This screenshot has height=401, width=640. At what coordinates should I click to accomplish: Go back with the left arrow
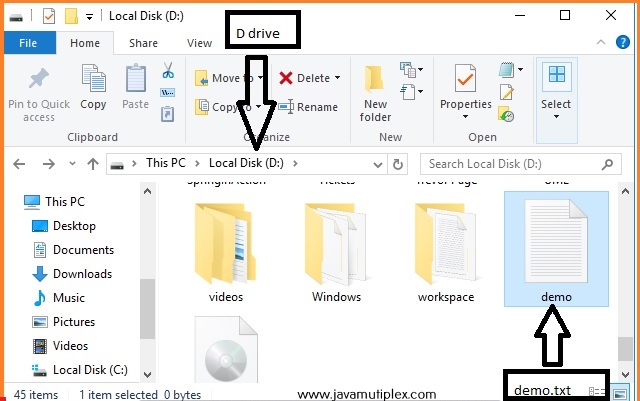coord(19,164)
